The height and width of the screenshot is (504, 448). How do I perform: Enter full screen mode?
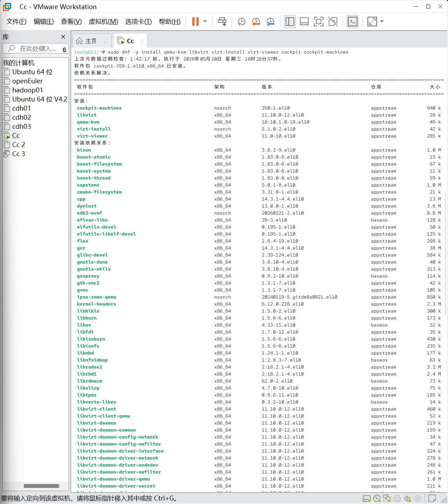point(318,21)
